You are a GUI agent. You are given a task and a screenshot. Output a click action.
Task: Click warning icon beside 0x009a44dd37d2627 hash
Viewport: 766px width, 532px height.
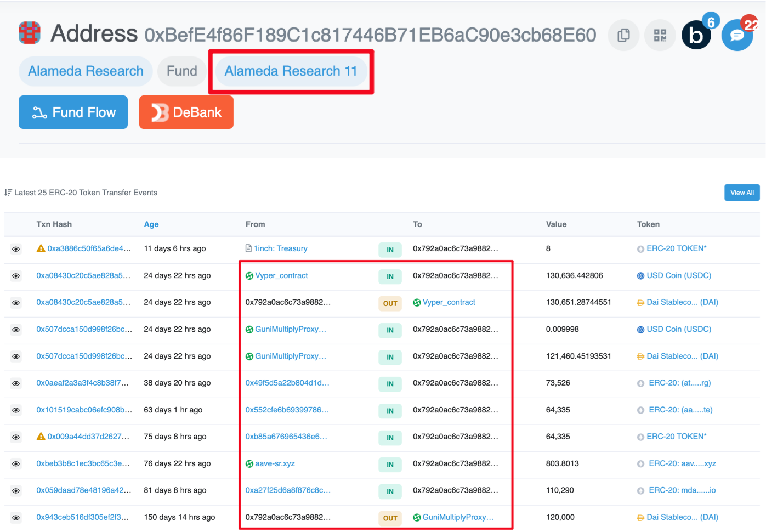[x=41, y=437]
